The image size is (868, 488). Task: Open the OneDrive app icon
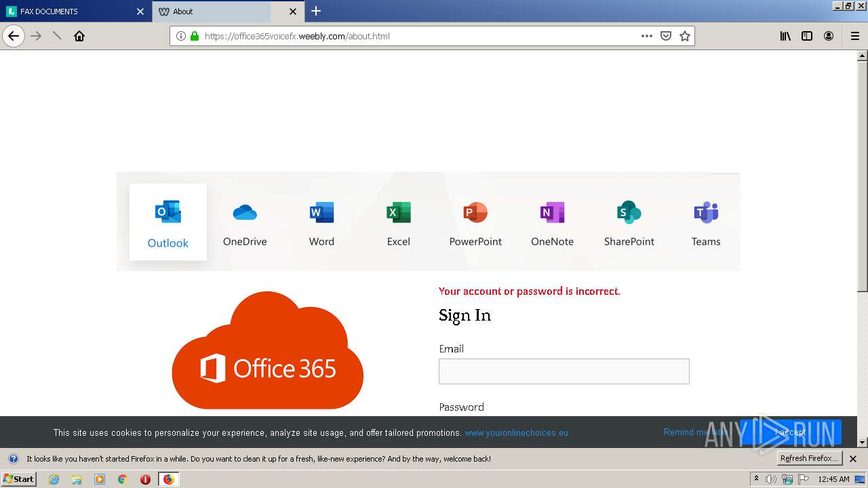245,213
